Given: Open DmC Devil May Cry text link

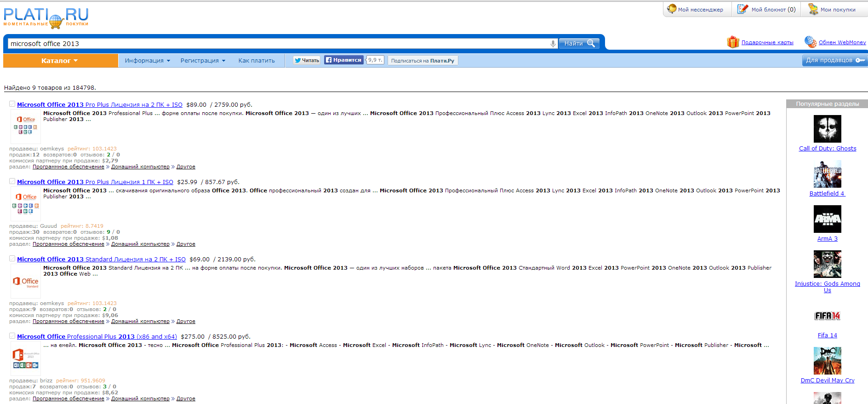Looking at the screenshot, I should pyautogui.click(x=828, y=381).
